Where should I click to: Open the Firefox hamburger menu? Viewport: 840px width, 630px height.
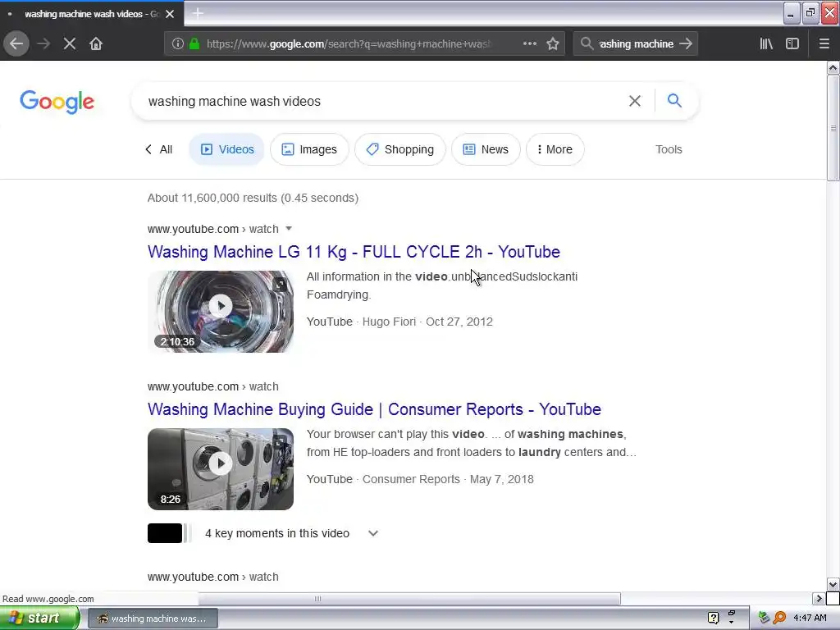[824, 43]
